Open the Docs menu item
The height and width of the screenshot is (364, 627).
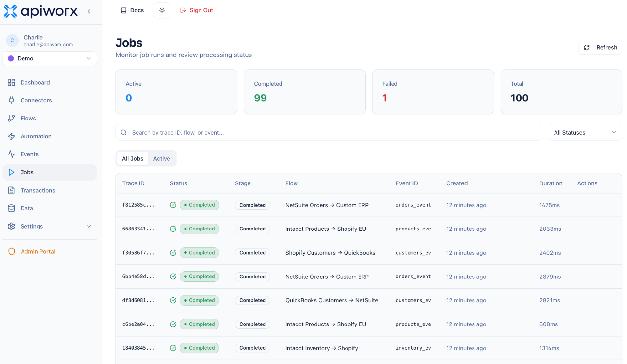pyautogui.click(x=132, y=10)
